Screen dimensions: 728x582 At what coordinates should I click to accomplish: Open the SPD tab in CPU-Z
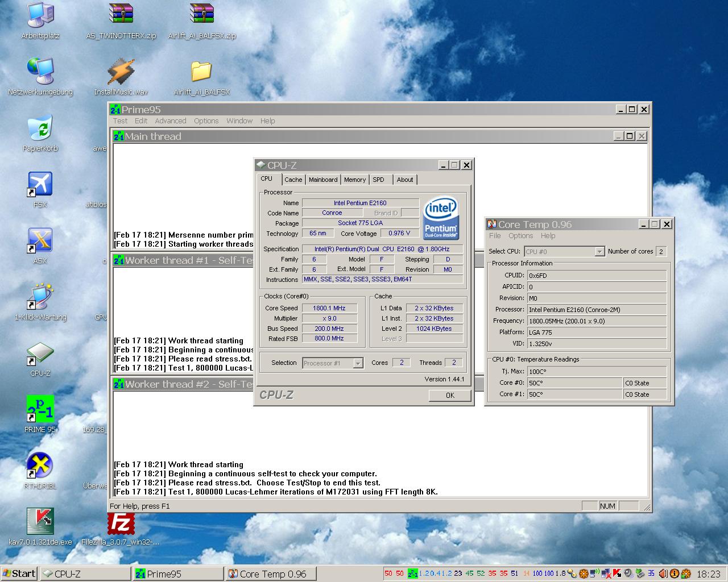pyautogui.click(x=378, y=180)
